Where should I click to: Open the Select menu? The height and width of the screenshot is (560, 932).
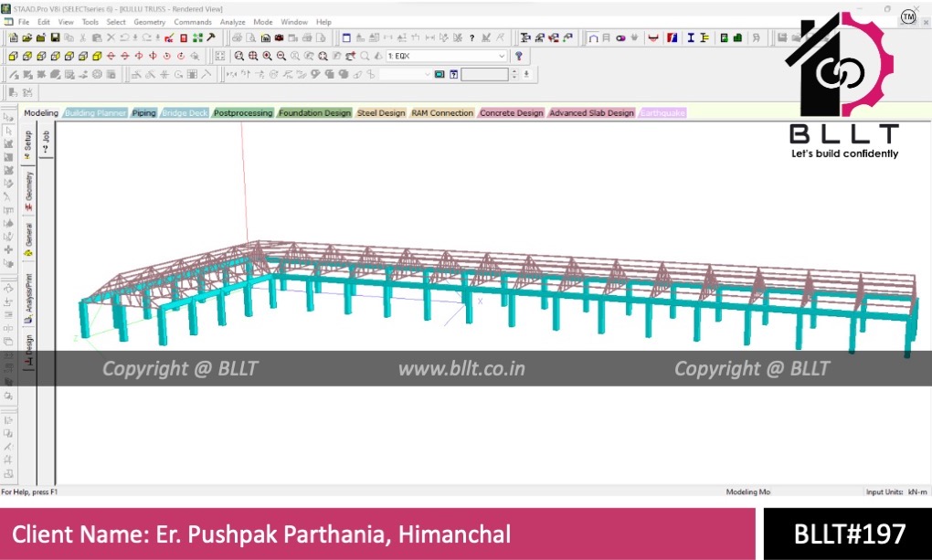pyautogui.click(x=116, y=22)
